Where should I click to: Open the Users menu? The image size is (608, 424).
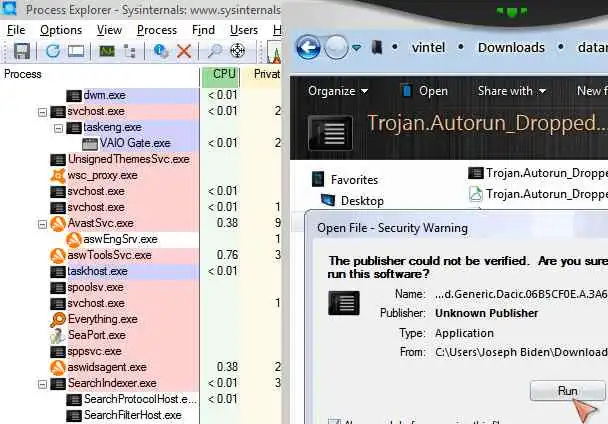(244, 30)
